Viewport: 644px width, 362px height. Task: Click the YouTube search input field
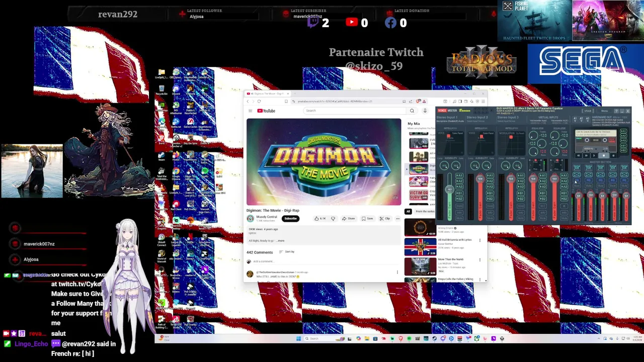tap(355, 111)
